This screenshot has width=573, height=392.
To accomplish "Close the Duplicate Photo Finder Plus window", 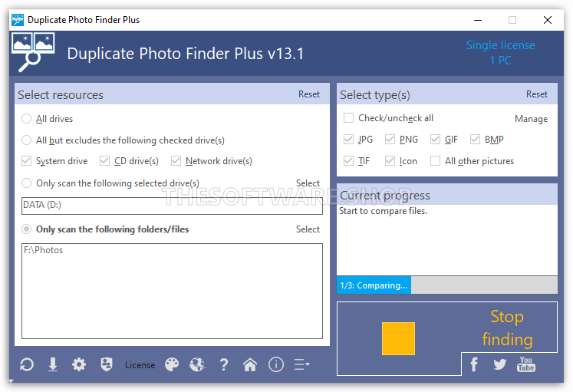I will pos(548,20).
